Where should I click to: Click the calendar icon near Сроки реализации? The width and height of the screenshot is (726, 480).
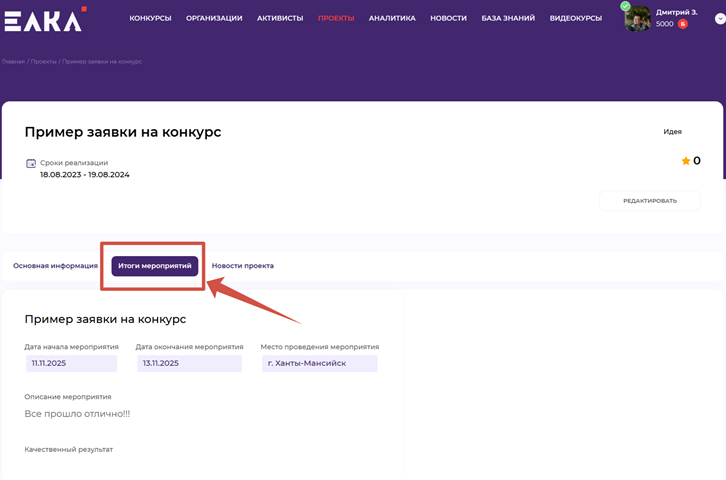click(x=31, y=163)
